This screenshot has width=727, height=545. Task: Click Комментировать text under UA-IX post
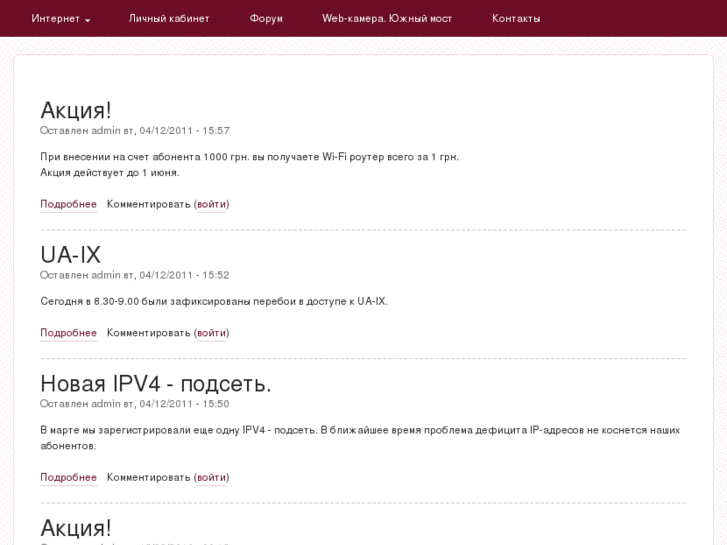pos(149,333)
